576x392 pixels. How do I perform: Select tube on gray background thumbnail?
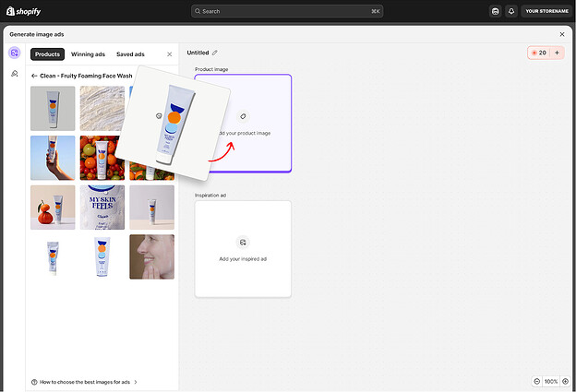pos(53,108)
